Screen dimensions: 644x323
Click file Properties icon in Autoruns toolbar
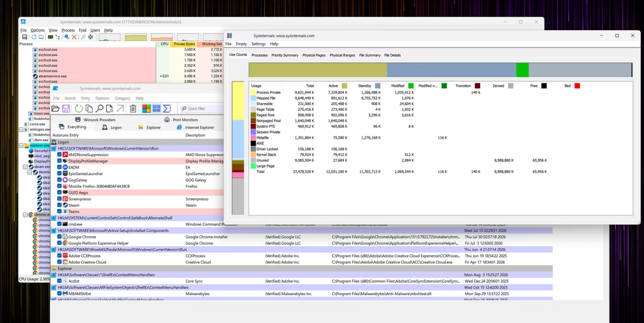[110, 109]
